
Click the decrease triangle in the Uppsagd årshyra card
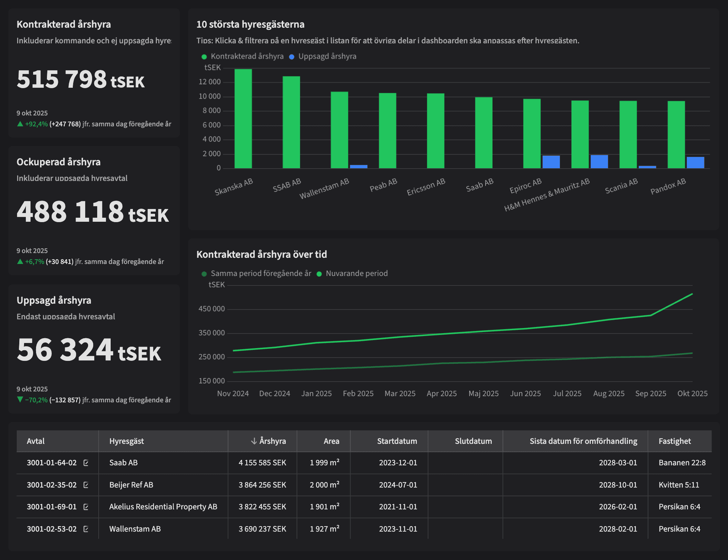[x=20, y=399]
